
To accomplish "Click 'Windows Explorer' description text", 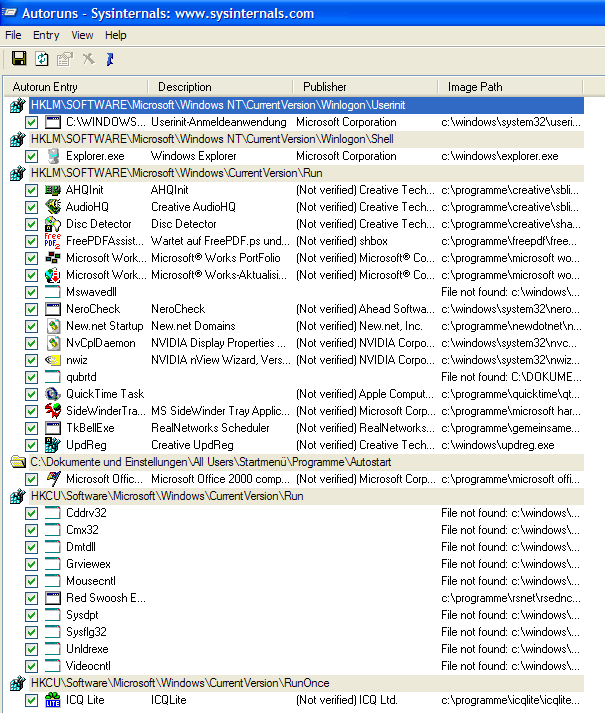I will [194, 156].
